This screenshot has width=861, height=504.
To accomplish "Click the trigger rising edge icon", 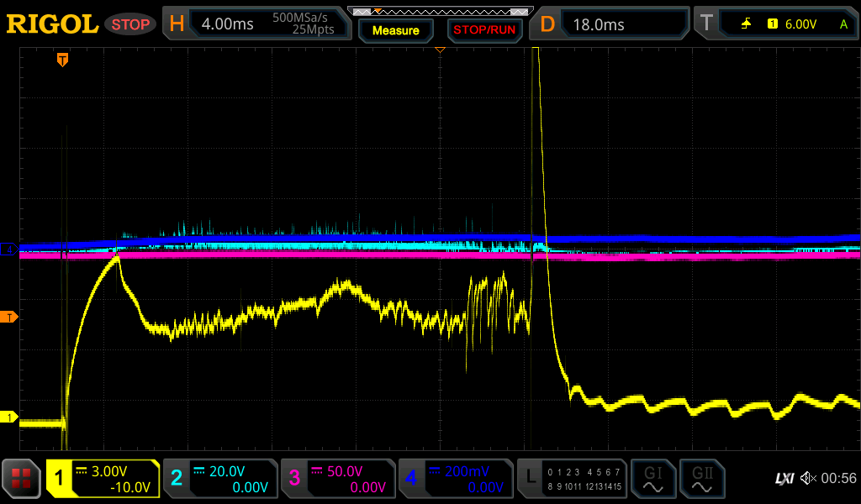I will 746,24.
